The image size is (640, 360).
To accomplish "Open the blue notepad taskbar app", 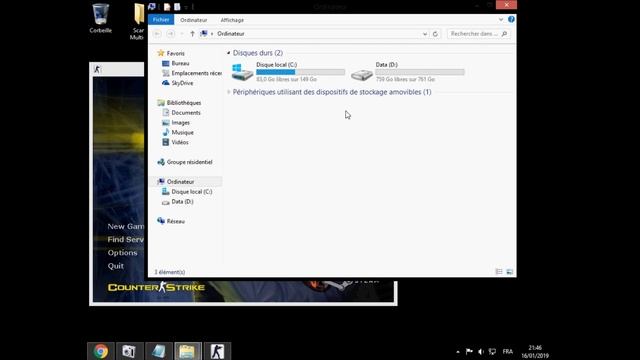I will (x=158, y=351).
